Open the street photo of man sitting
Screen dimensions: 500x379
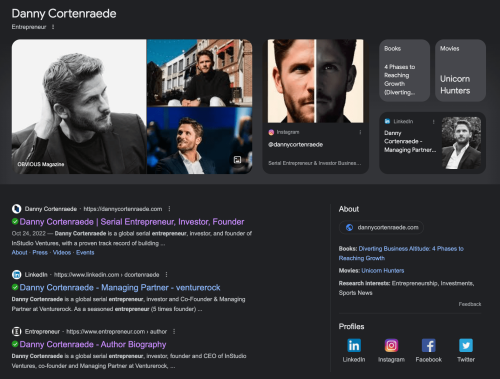pyautogui.click(x=200, y=73)
